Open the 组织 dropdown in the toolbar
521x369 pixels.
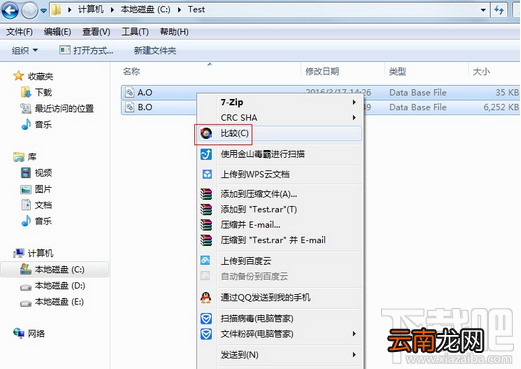pos(25,51)
